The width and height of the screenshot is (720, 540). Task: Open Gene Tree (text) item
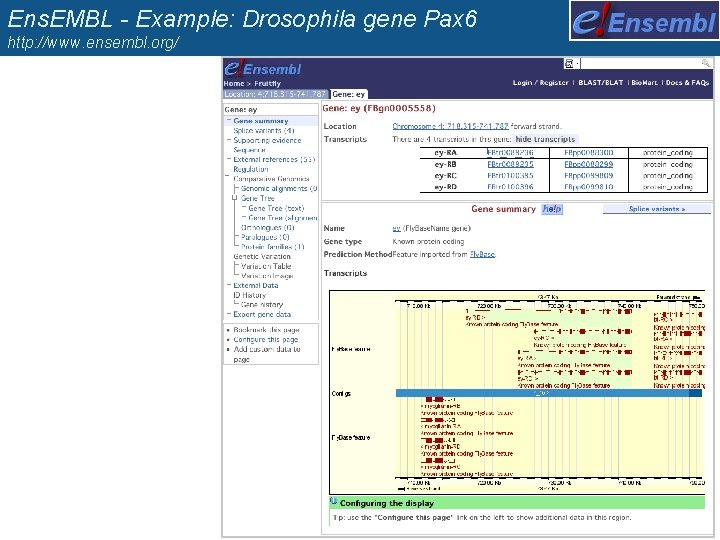click(x=276, y=208)
